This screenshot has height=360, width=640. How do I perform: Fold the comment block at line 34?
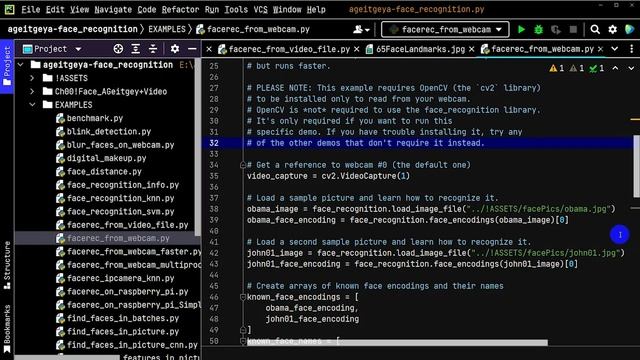click(x=242, y=165)
